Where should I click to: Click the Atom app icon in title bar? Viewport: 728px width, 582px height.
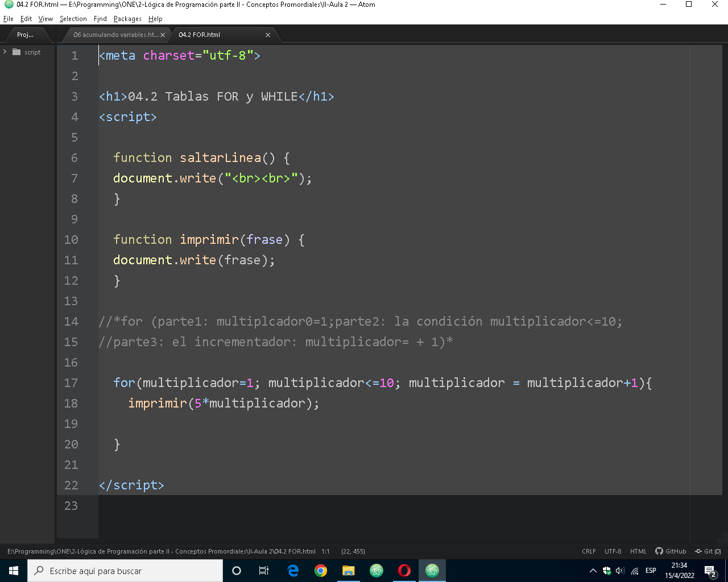pyautogui.click(x=9, y=5)
